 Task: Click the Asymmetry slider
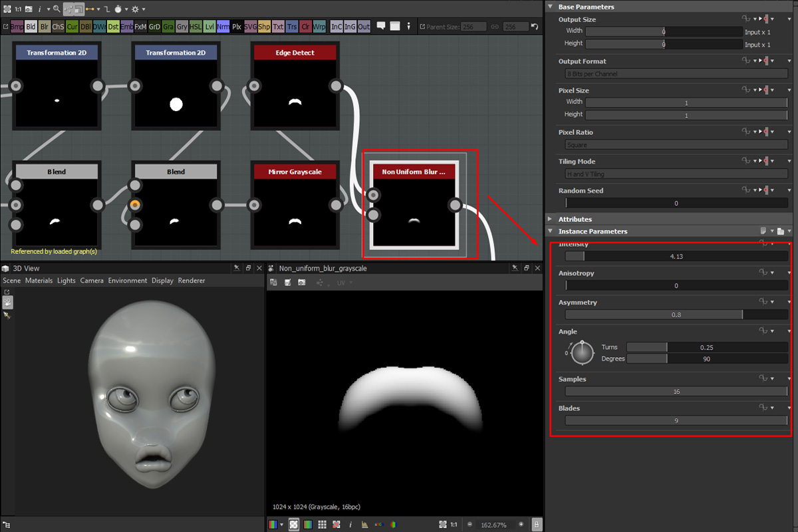(x=676, y=315)
